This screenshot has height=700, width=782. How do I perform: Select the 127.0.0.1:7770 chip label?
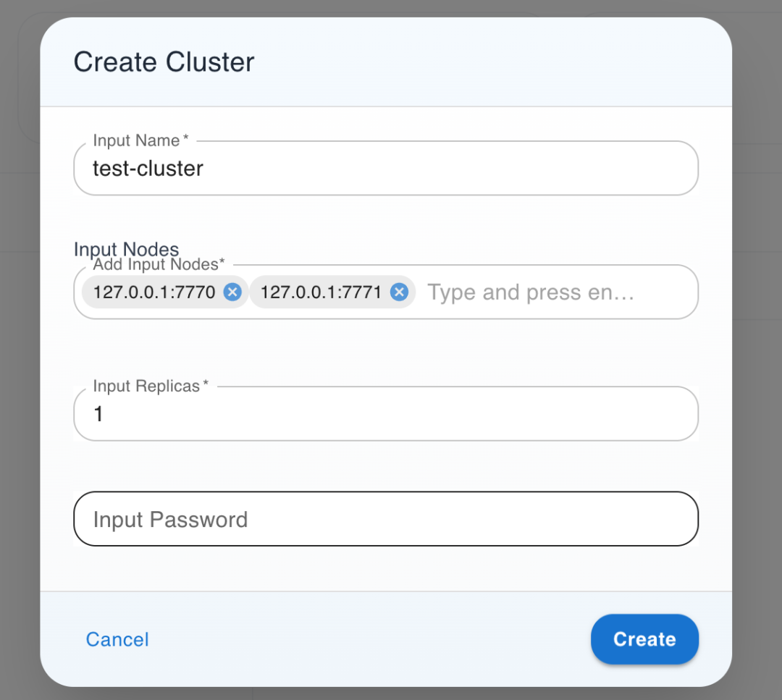pyautogui.click(x=154, y=292)
